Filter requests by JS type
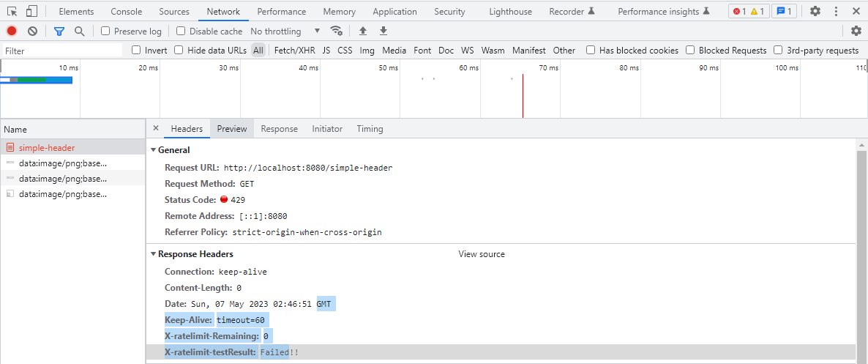This screenshot has height=364, width=868. coord(326,51)
